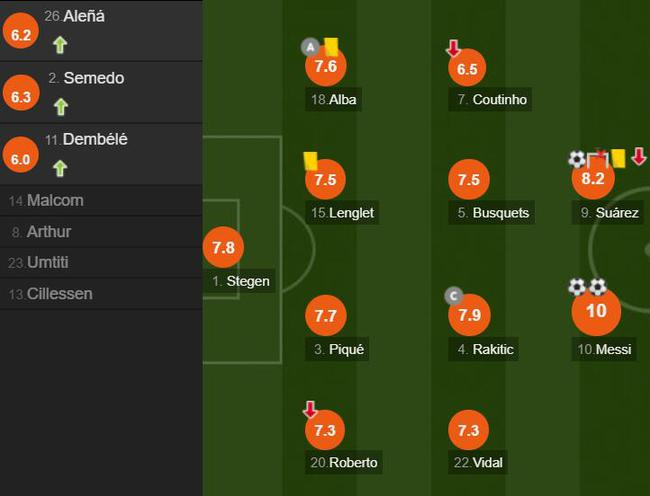650x496 pixels.
Task: Click Messi's 10 rating badge
Action: pyautogui.click(x=596, y=311)
